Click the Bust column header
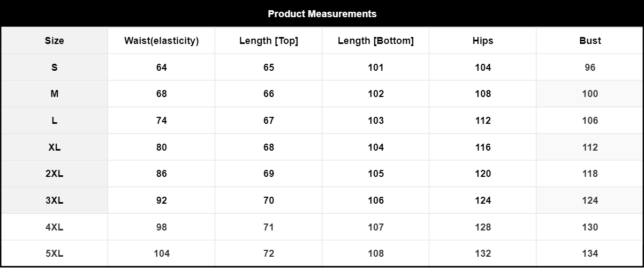Image resolution: width=644 pixels, height=268 pixels. (x=590, y=41)
